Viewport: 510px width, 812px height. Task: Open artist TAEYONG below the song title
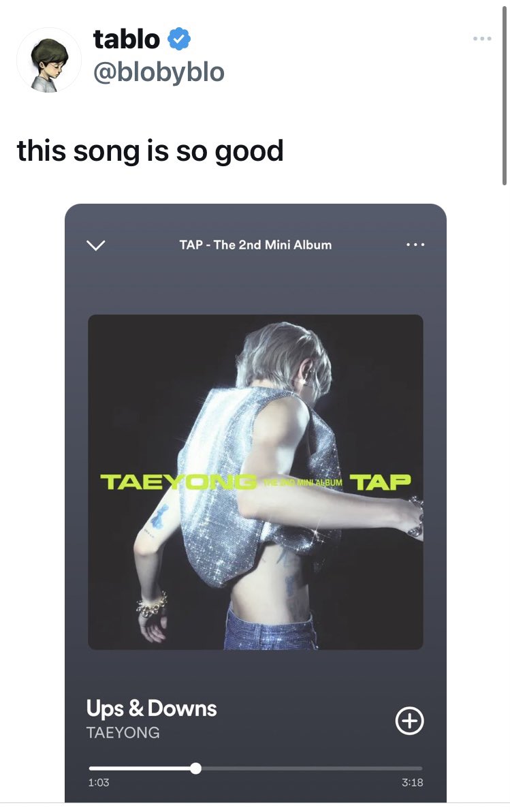pyautogui.click(x=123, y=732)
